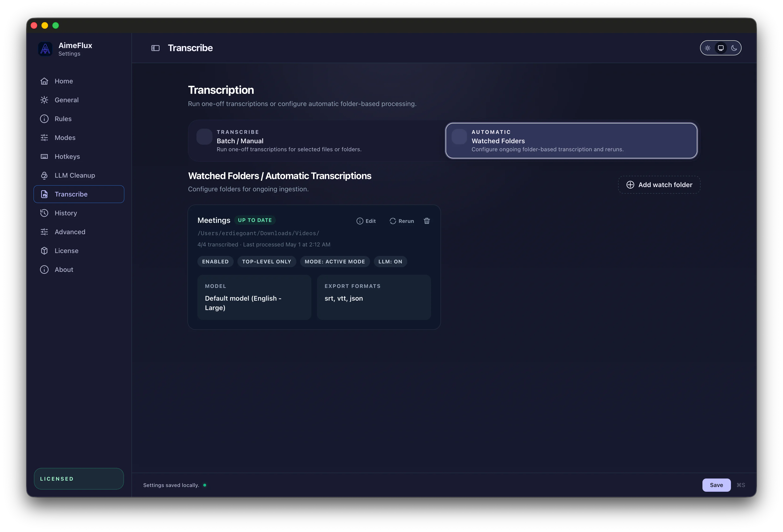Viewport: 783px width, 532px height.
Task: Click the plus icon in Add watch folder
Action: (x=630, y=185)
